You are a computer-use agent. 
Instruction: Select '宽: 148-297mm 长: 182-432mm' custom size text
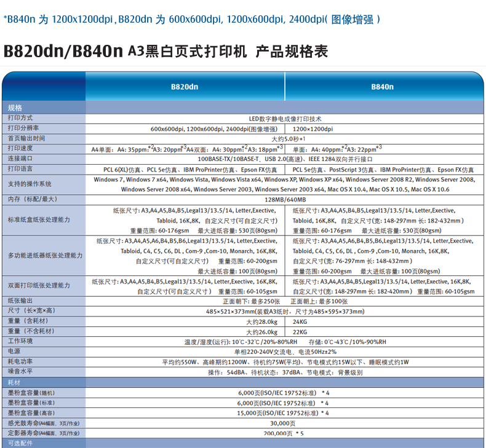416,221
